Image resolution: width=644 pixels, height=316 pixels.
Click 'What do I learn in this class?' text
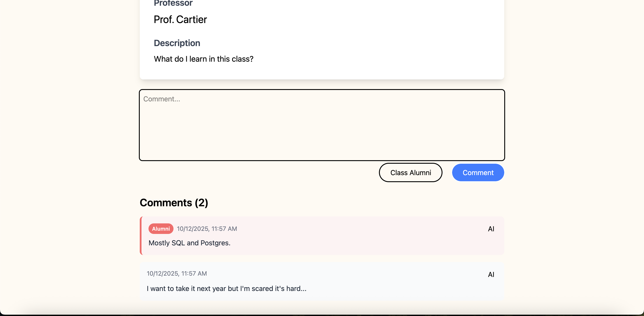(x=203, y=59)
